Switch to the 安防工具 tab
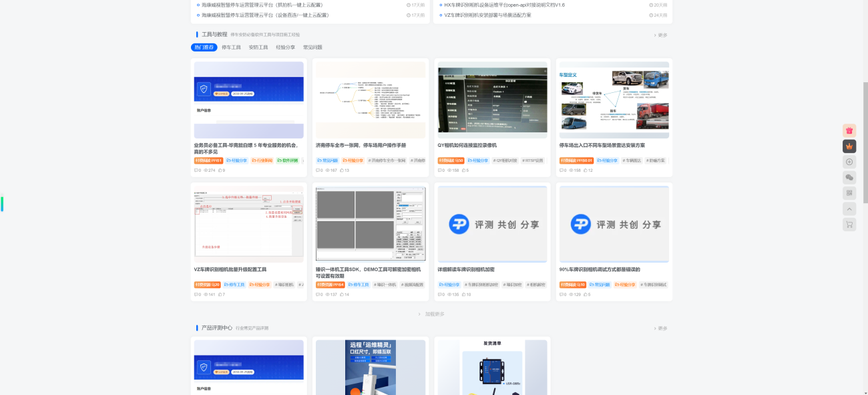This screenshot has width=868, height=395. coord(258,47)
